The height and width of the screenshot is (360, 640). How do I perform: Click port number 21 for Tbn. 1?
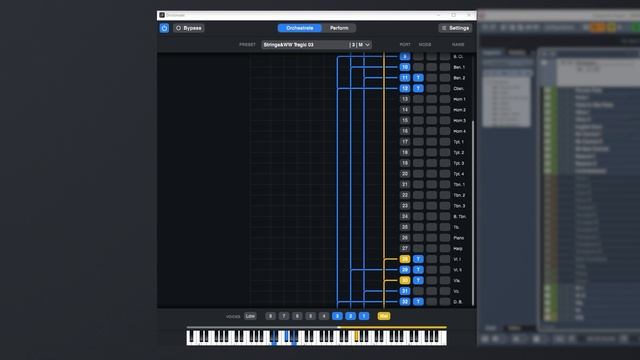click(404, 184)
